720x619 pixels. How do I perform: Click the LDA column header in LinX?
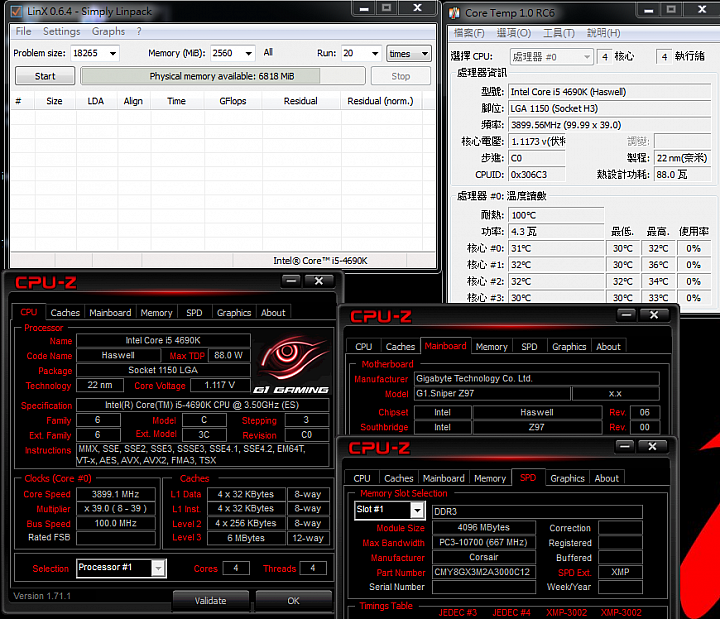96,101
